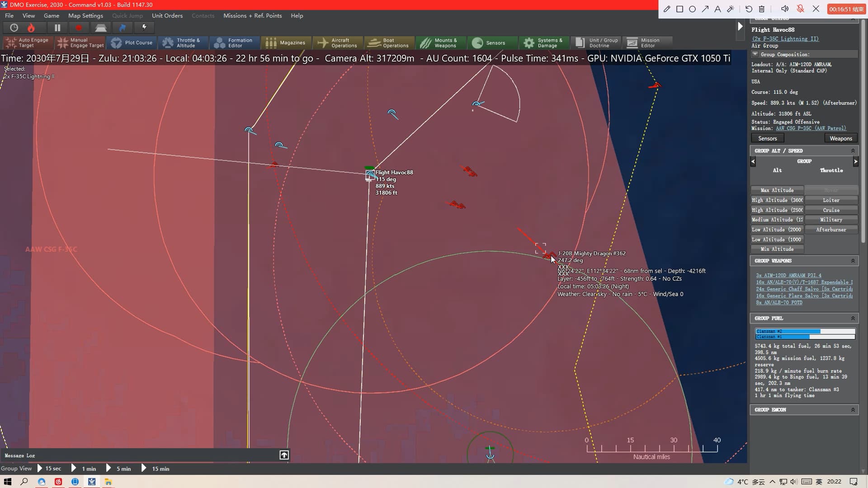868x488 pixels.
Task: Open Unit / Group Doctrine
Action: [595, 43]
